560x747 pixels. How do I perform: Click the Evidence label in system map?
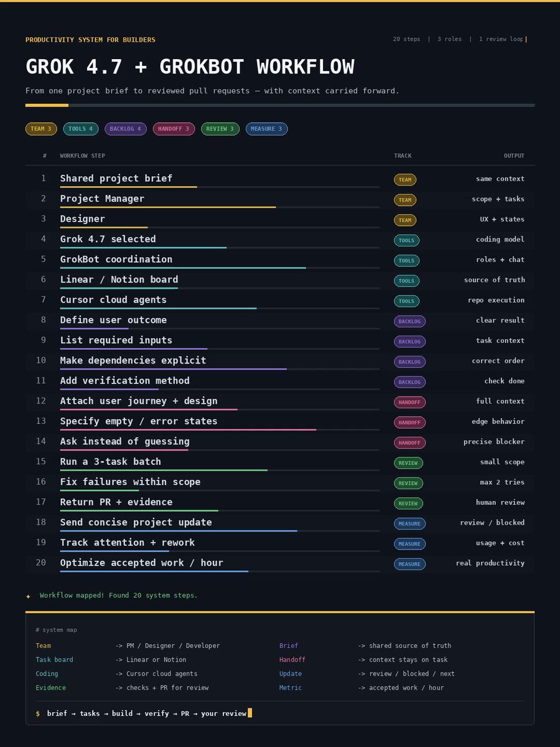(x=50, y=688)
